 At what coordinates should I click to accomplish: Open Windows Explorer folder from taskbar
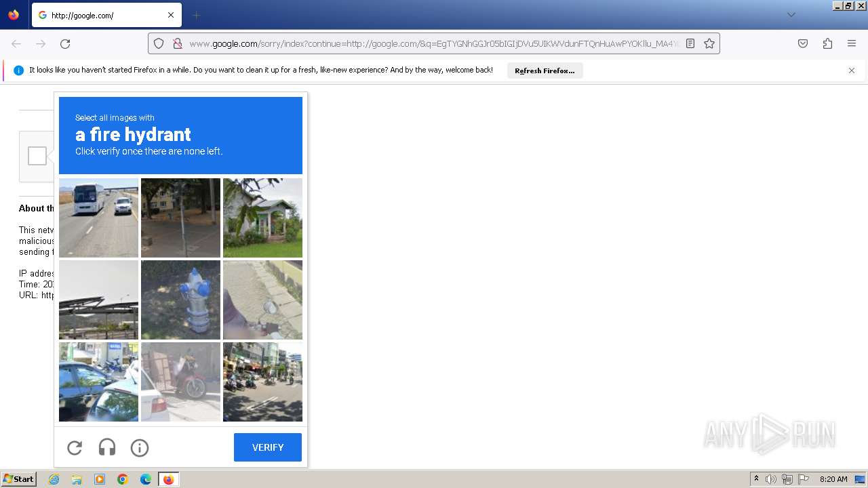point(77,479)
